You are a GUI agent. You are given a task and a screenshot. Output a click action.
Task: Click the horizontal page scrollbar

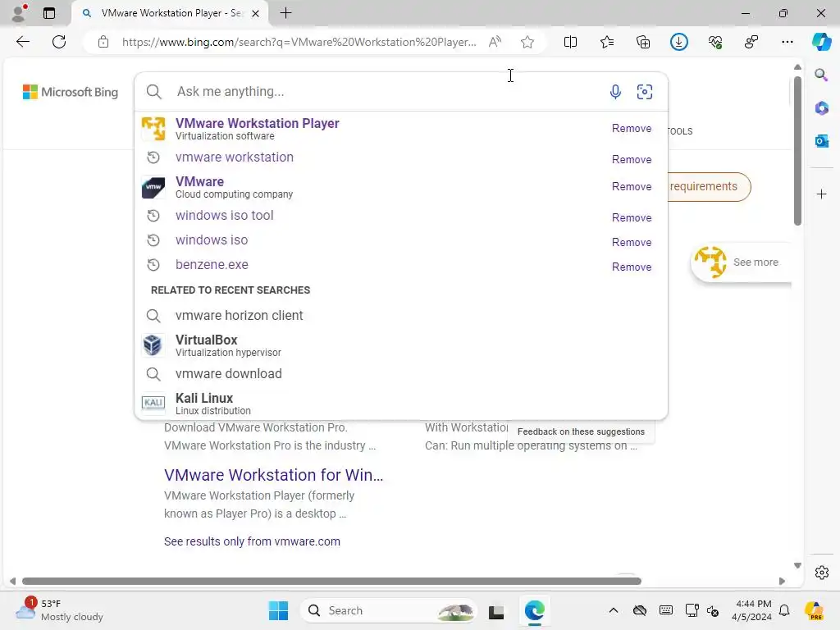(331, 582)
